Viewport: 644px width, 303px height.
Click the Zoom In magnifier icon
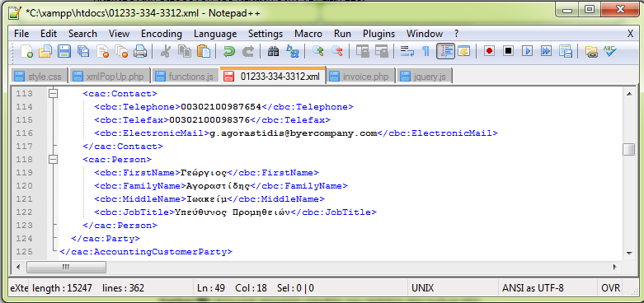tap(318, 51)
